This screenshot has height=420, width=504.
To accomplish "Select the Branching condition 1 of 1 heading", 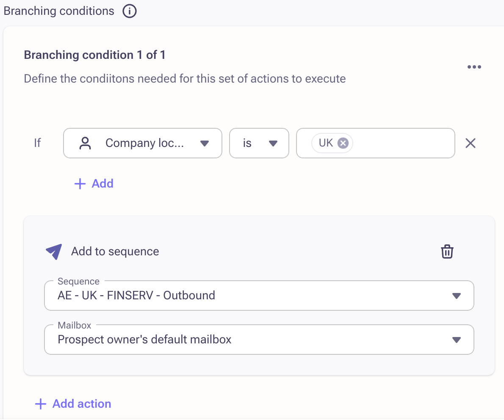I will point(94,55).
